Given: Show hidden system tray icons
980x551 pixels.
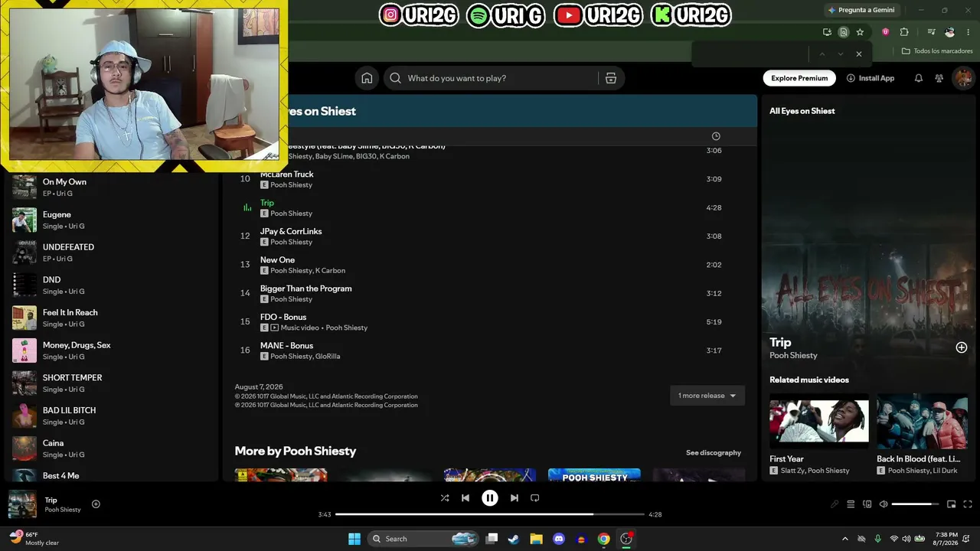Looking at the screenshot, I should [845, 539].
